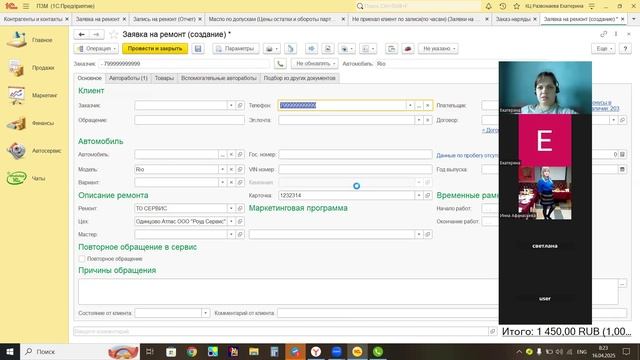The height and width of the screenshot is (360, 640).
Task: Switch to the Основное tab
Action: pyautogui.click(x=89, y=78)
